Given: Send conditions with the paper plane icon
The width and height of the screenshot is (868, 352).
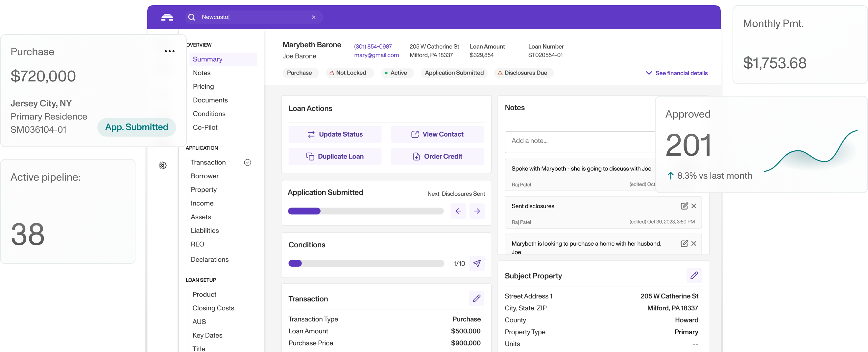Looking at the screenshot, I should pyautogui.click(x=477, y=263).
